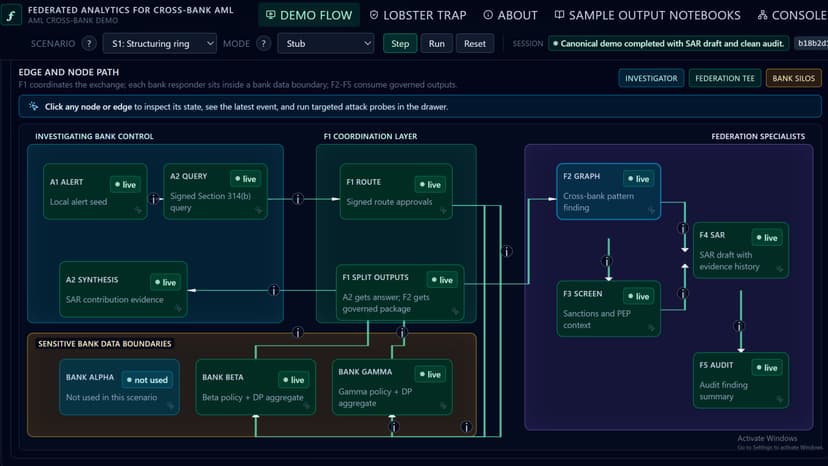The image size is (828, 466).
Task: Open the Mode help question mark icon
Action: point(263,43)
